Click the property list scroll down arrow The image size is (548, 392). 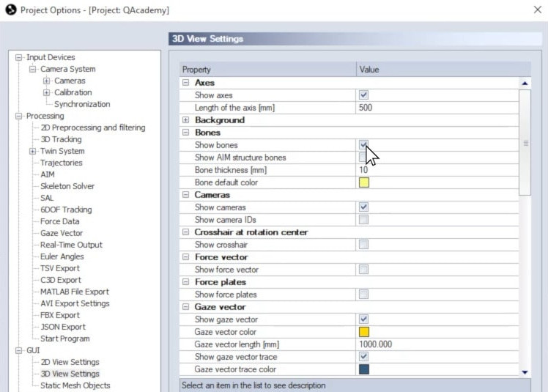coord(525,372)
